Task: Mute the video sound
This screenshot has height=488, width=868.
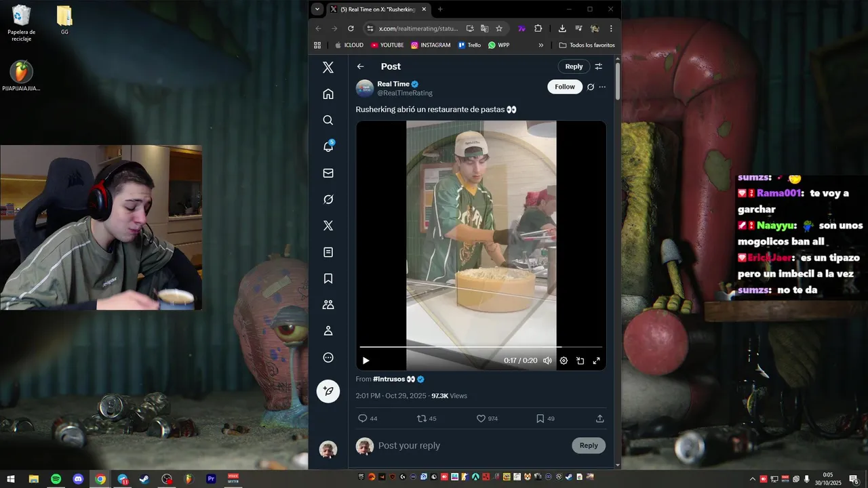Action: [x=547, y=361]
